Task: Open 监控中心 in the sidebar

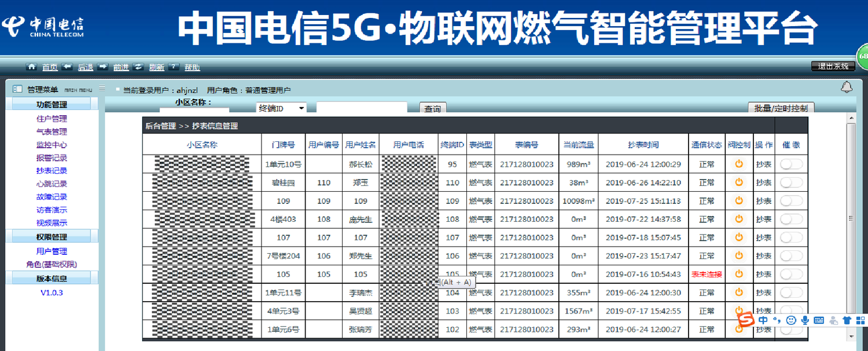Action: [52, 145]
